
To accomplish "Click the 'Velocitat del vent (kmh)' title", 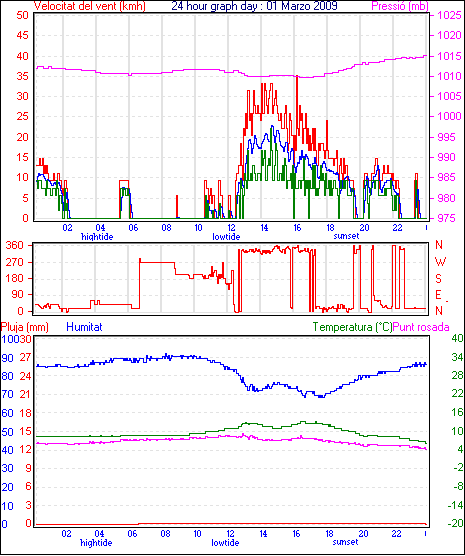I will click(90, 6).
